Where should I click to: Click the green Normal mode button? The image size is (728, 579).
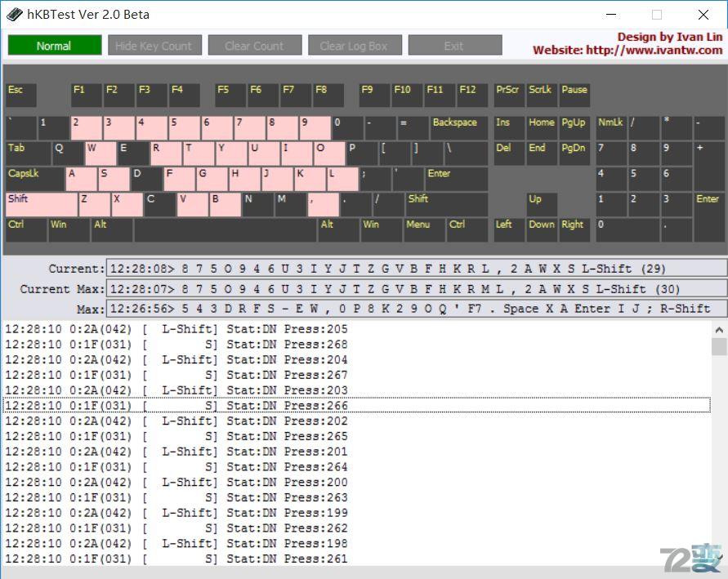point(54,46)
